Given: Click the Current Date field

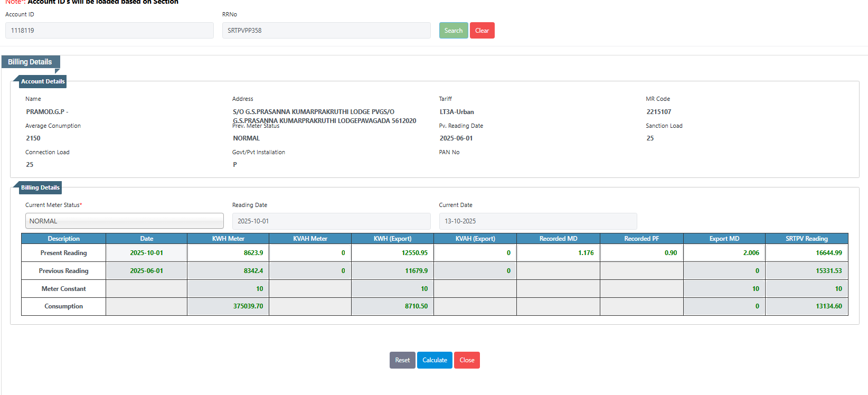Looking at the screenshot, I should click(537, 221).
